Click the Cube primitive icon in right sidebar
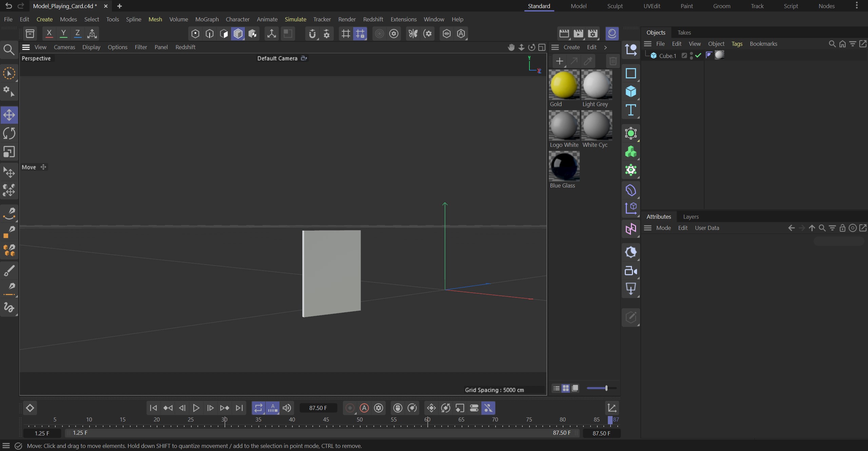 coord(631,92)
